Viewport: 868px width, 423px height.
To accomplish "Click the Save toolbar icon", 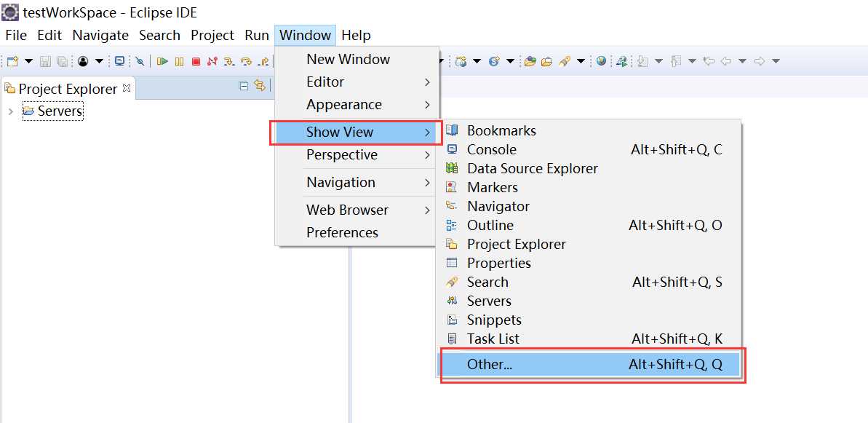I will [x=45, y=61].
